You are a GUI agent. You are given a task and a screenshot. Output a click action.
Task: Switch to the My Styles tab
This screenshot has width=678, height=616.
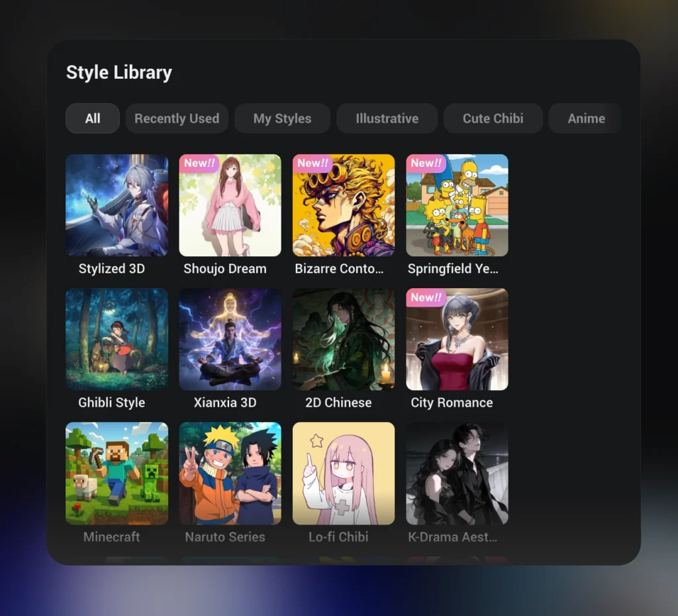click(x=282, y=119)
